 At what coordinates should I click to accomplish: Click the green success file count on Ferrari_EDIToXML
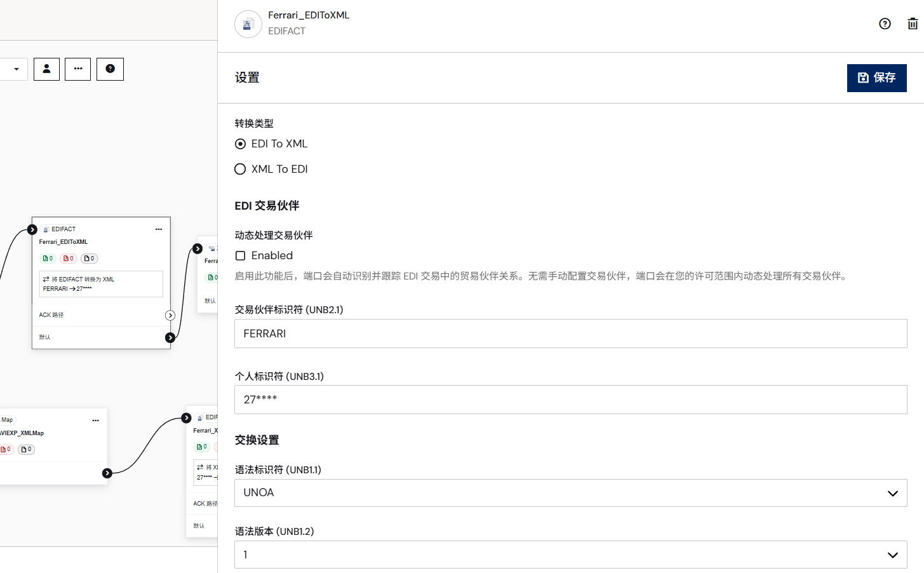[x=48, y=259]
